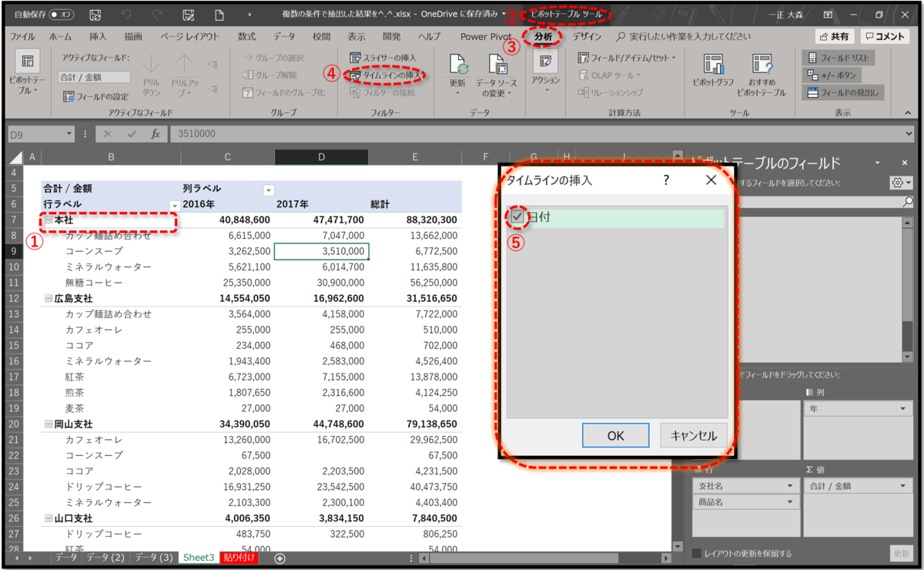The width and height of the screenshot is (924, 570).
Task: Click the OK button in dialog
Action: (615, 435)
